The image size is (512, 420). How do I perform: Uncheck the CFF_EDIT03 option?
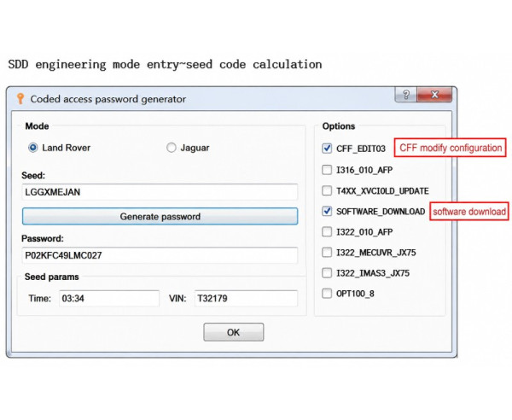click(327, 149)
